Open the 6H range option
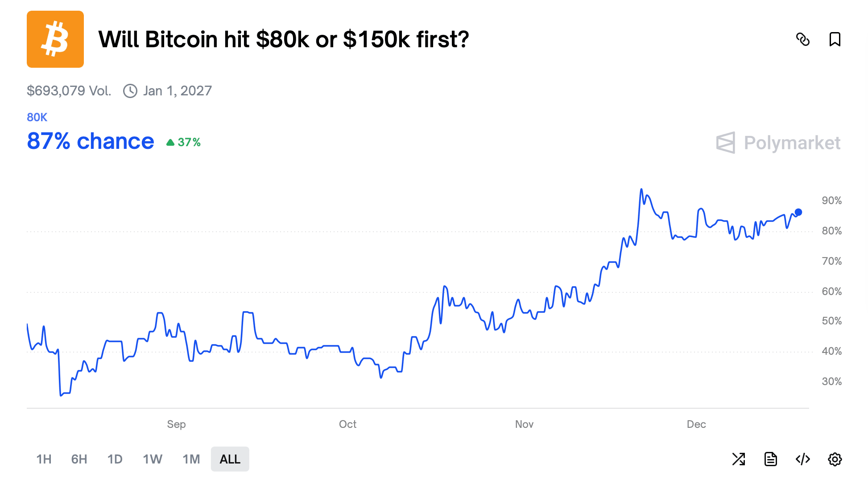This screenshot has height=484, width=868. coord(79,459)
